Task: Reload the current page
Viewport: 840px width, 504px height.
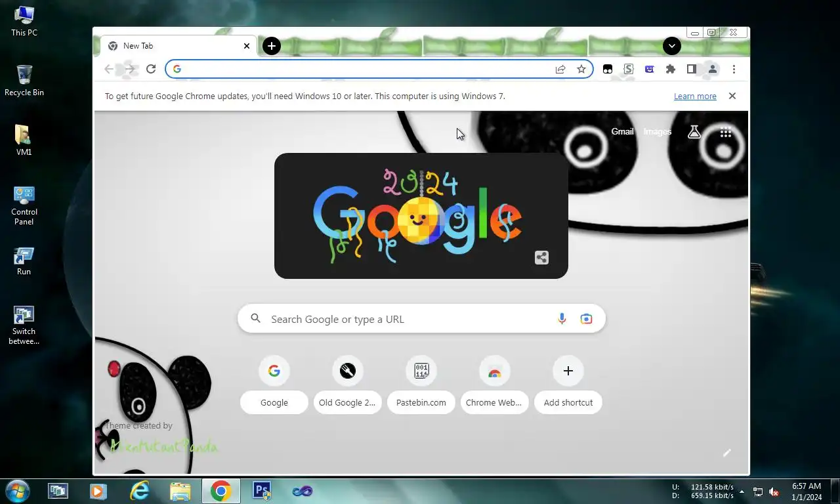Action: point(151,69)
